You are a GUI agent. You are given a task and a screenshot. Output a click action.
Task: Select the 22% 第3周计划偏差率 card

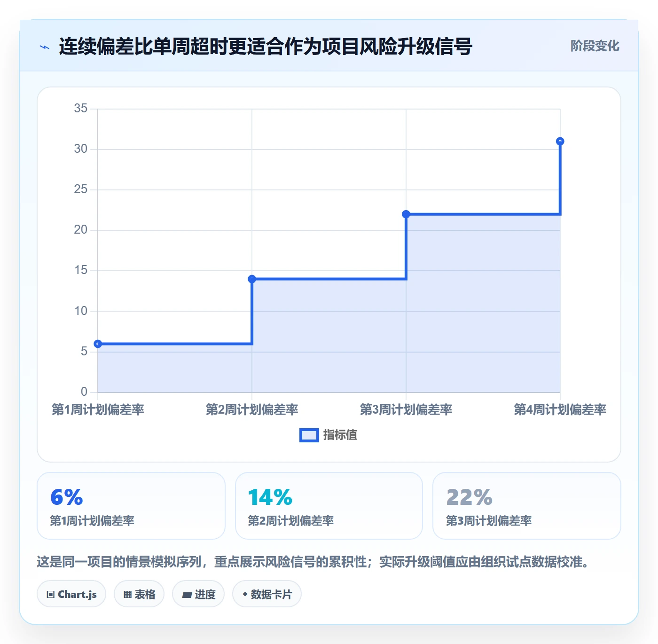coord(527,506)
